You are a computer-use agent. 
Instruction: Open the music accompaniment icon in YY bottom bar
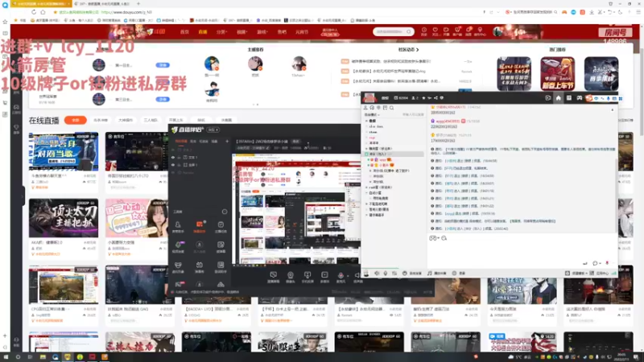pyautogui.click(x=429, y=274)
